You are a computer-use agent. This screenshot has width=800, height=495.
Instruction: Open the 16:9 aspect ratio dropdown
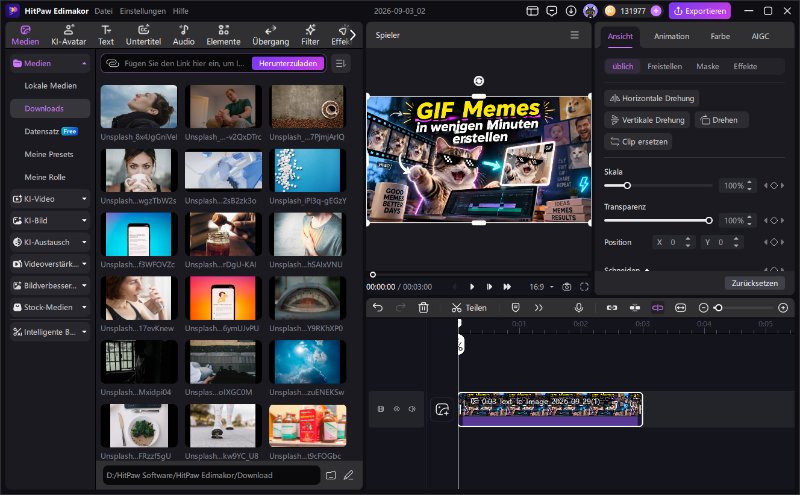(541, 287)
